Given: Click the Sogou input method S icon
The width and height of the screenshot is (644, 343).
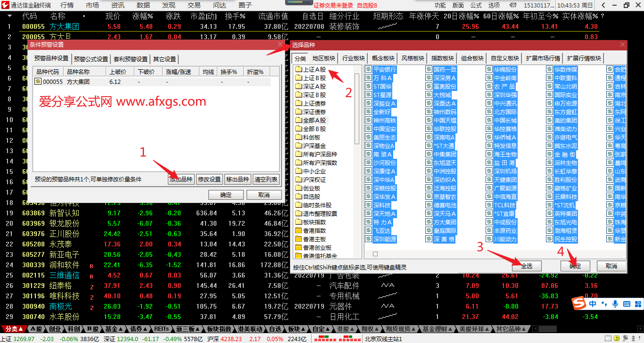Looking at the screenshot, I should (578, 303).
